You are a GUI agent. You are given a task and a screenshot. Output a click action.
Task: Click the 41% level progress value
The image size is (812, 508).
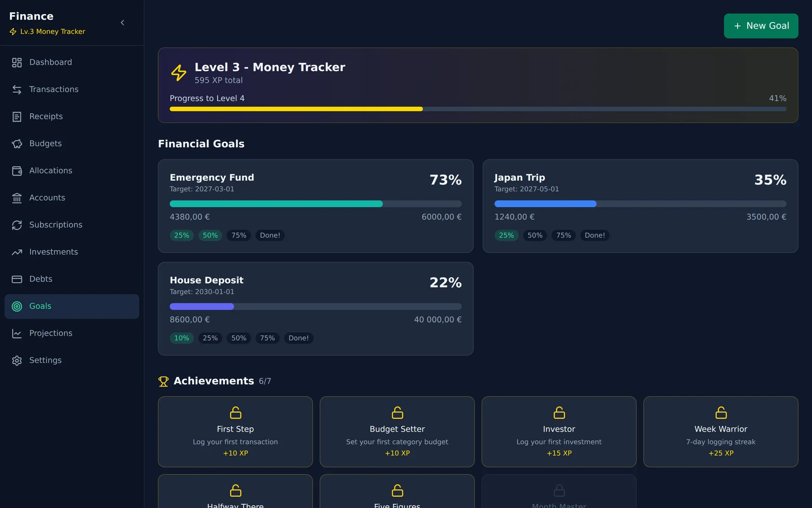tap(777, 99)
